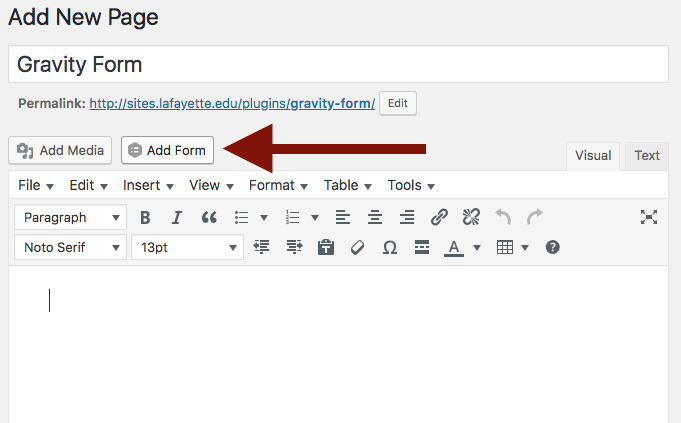Viewport: 681px width, 423px height.
Task: Open the 13pt font size dropdown
Action: (x=188, y=247)
